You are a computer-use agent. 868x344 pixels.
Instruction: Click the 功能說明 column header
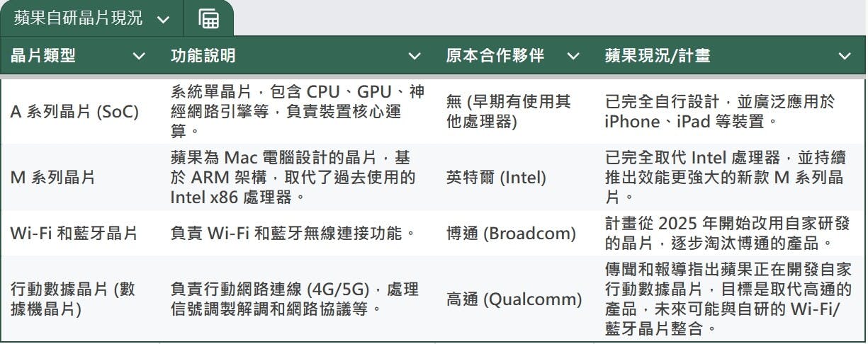(x=298, y=56)
